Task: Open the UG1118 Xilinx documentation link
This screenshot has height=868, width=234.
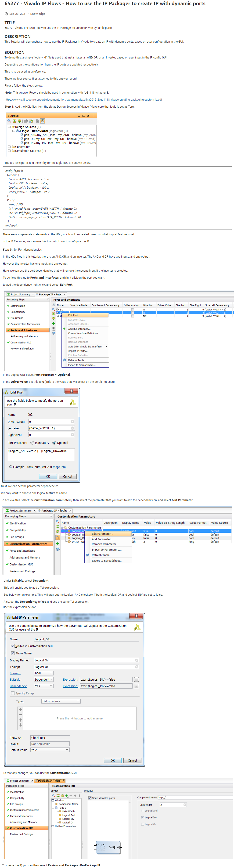Action: point(83,99)
